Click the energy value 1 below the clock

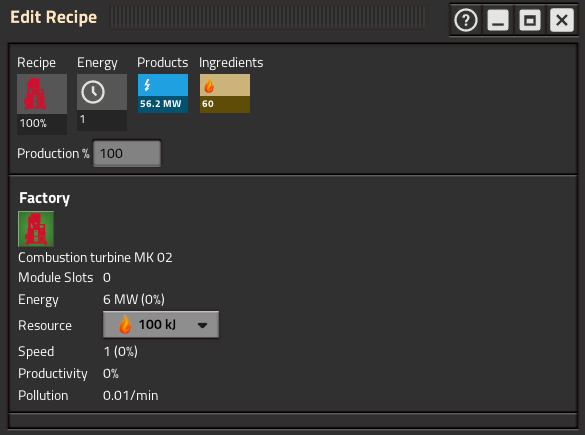coord(82,119)
